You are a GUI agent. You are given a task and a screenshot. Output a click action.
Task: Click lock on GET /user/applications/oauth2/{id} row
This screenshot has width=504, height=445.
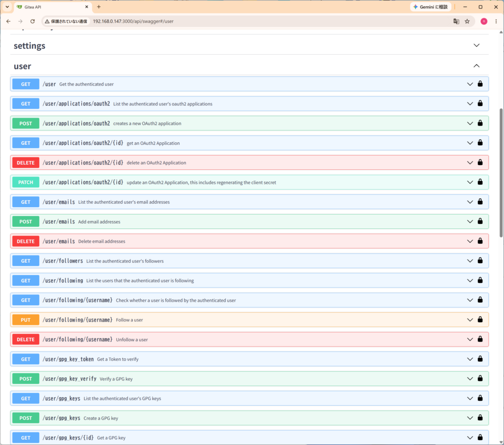(x=480, y=142)
